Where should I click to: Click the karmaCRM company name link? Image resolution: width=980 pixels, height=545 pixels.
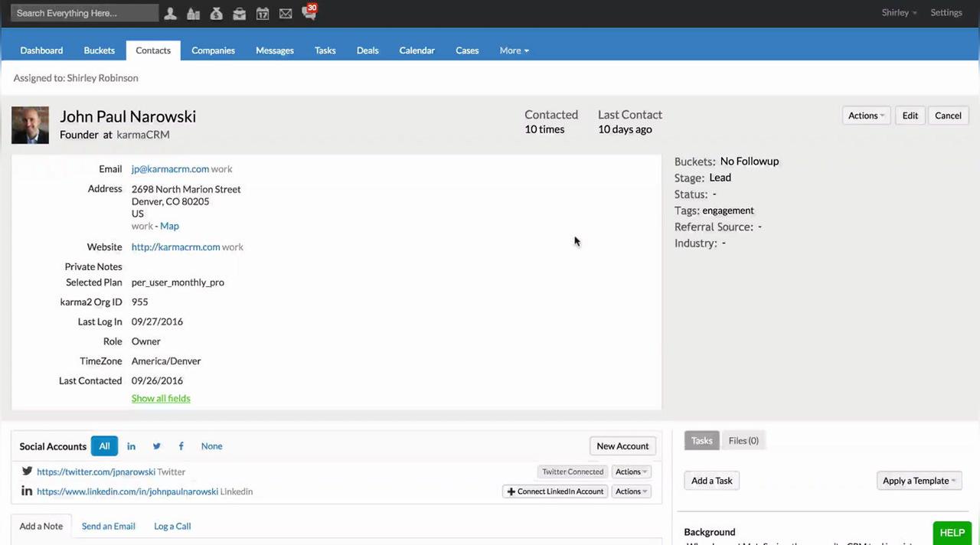pyautogui.click(x=143, y=135)
